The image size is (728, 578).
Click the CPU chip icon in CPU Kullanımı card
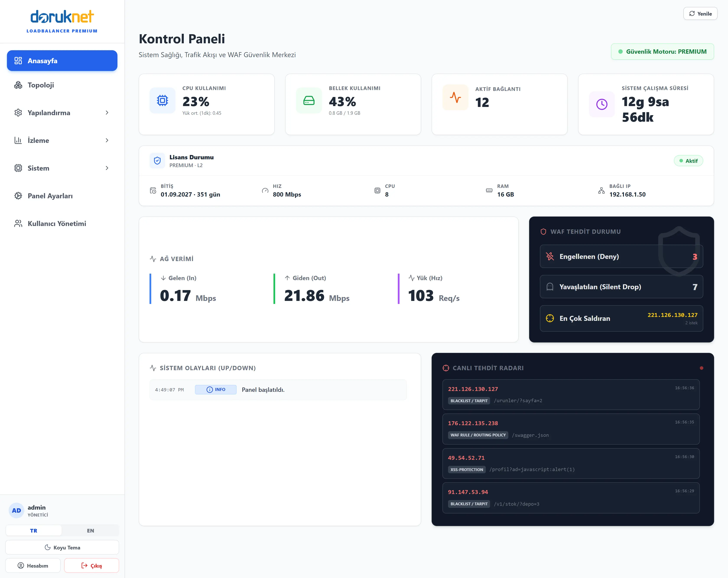pyautogui.click(x=162, y=100)
